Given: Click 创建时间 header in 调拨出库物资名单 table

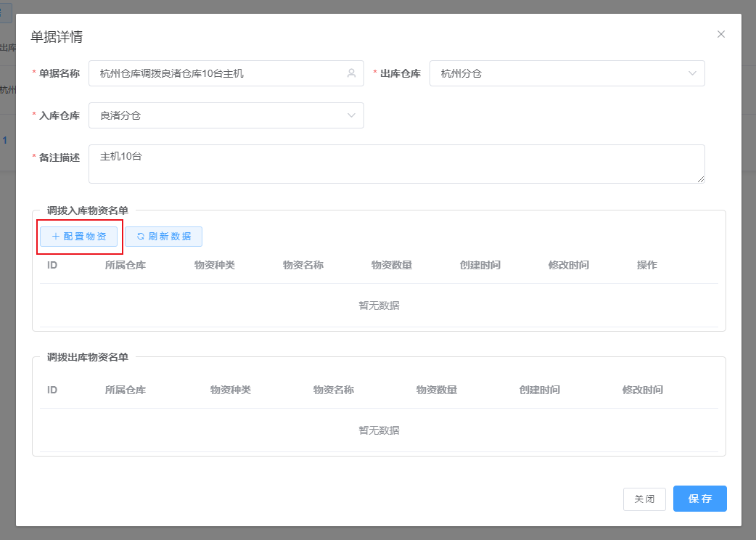Looking at the screenshot, I should coord(539,390).
